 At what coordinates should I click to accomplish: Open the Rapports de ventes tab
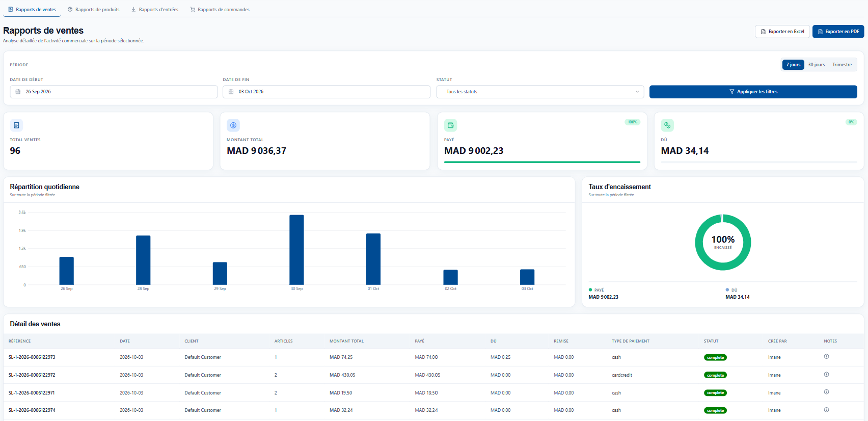(32, 10)
